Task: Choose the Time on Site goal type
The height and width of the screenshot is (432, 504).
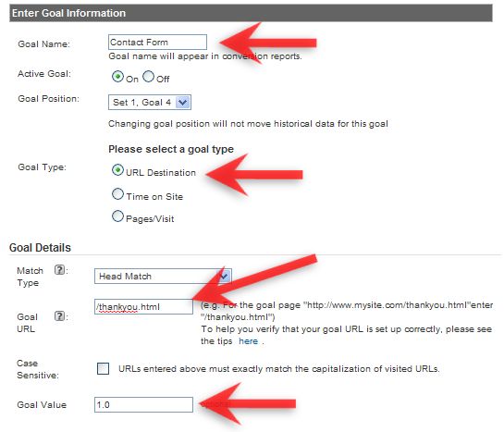Action: (x=117, y=194)
